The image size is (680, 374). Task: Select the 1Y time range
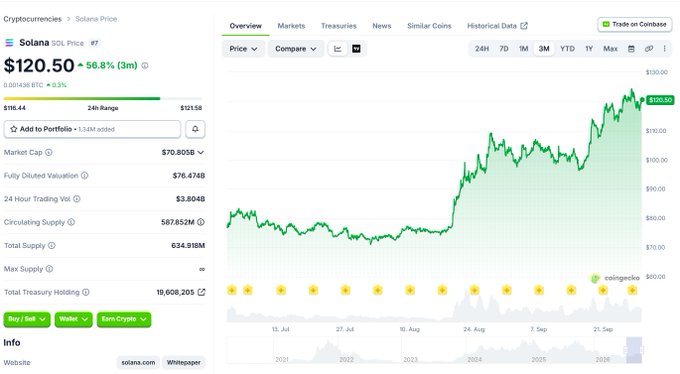(x=589, y=49)
